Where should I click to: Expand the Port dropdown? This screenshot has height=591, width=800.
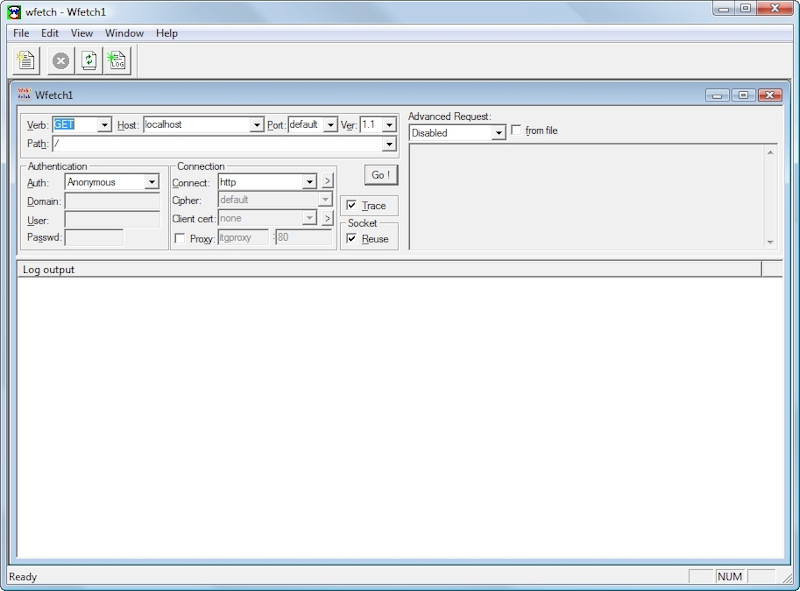(x=330, y=125)
